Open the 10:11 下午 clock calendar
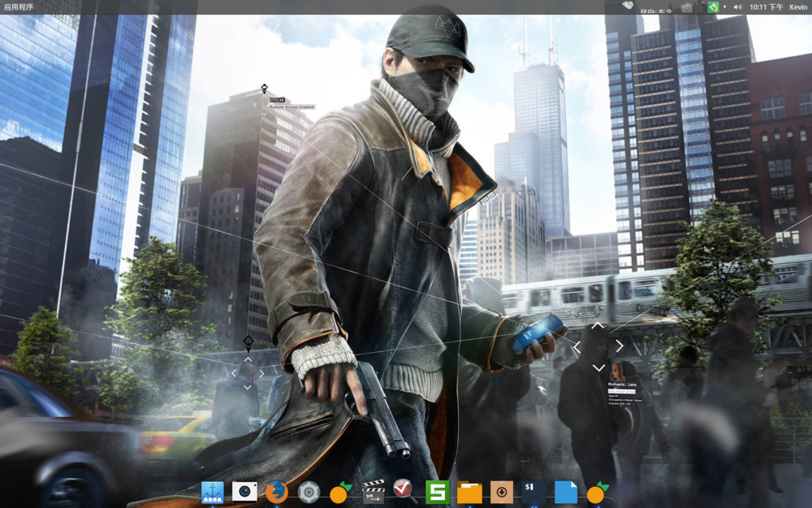Screen dimensions: 812x508 click(766, 7)
